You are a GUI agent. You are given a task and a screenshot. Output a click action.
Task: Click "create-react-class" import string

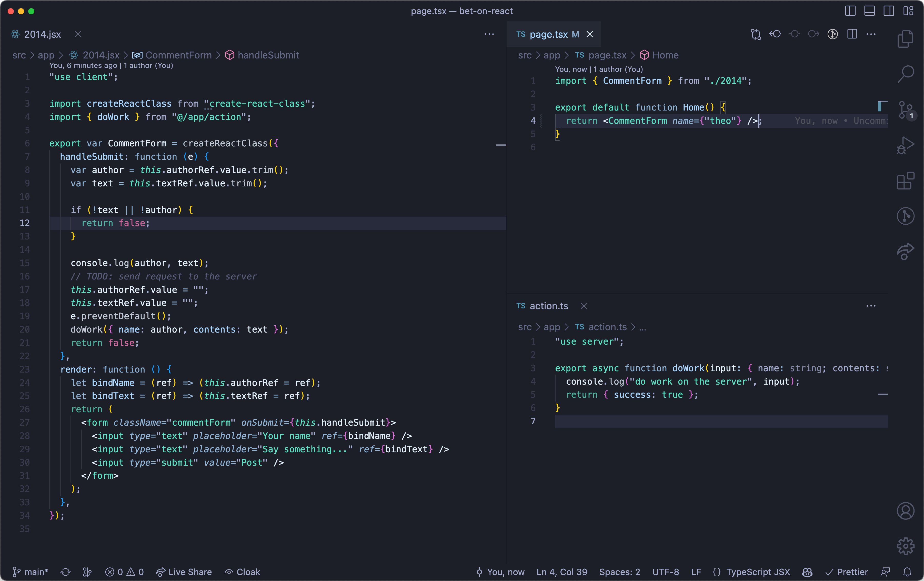click(257, 104)
